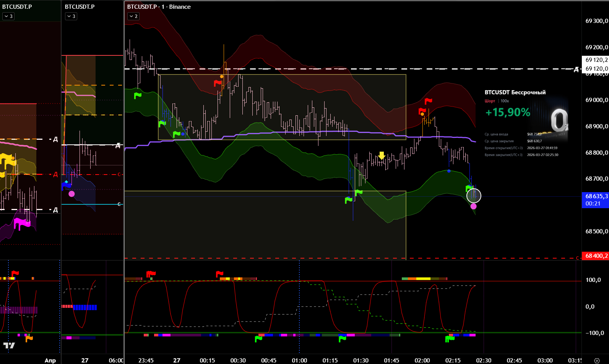Open chart settings via bottom-right gear icon

pos(597,361)
